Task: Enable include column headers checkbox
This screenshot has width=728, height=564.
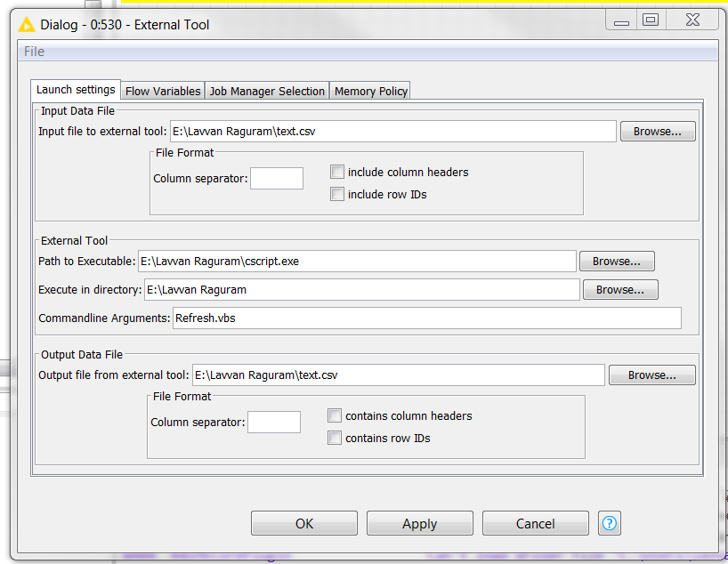Action: (337, 172)
